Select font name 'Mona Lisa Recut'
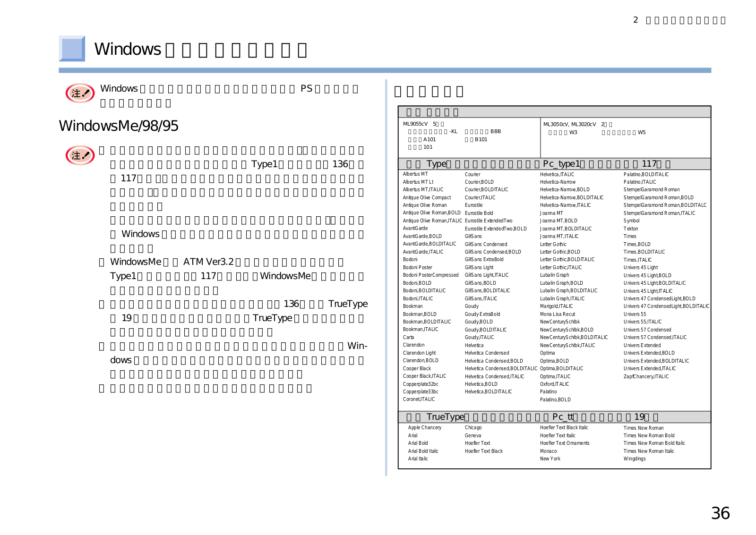Screen dimensions: 756x535 pyautogui.click(x=558, y=314)
